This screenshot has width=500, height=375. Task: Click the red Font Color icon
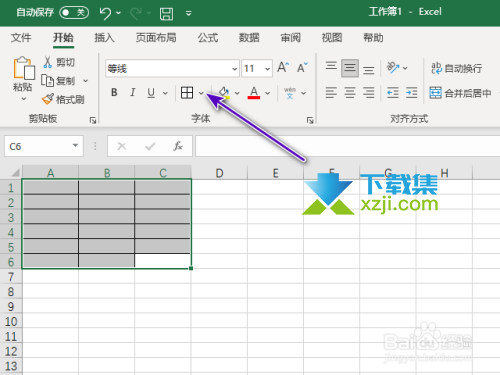(254, 93)
